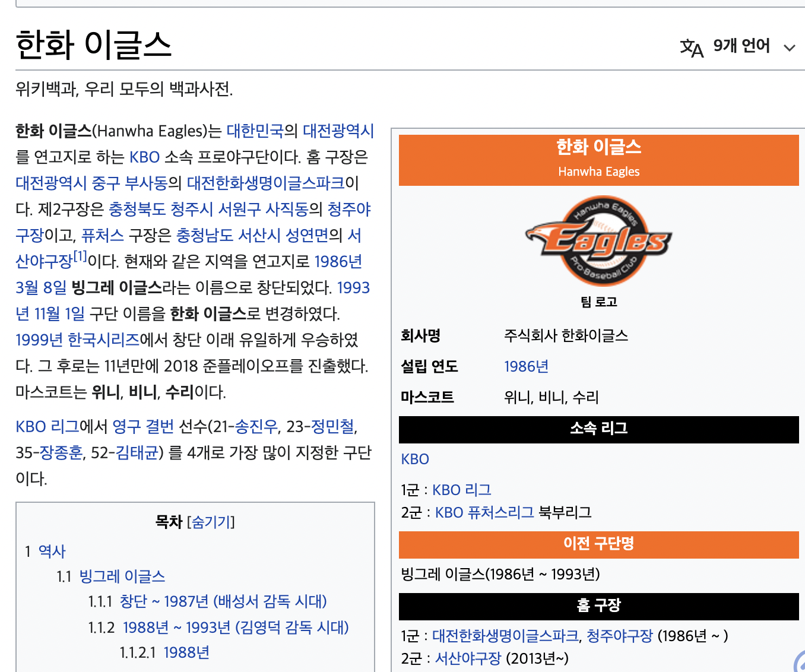
Task: Follow the 퓨처스 link in intro
Action: [103, 235]
